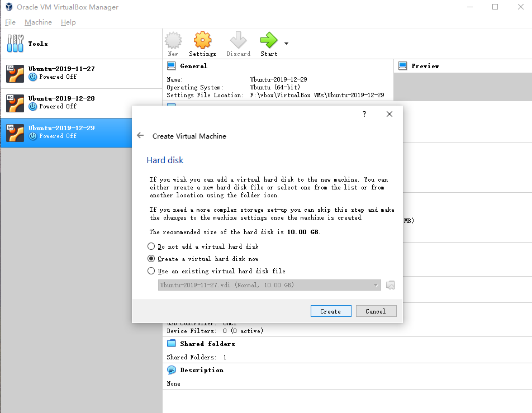Click the recommended size 10.00 GB text
Screen dimensions: 532x413
pos(303,232)
